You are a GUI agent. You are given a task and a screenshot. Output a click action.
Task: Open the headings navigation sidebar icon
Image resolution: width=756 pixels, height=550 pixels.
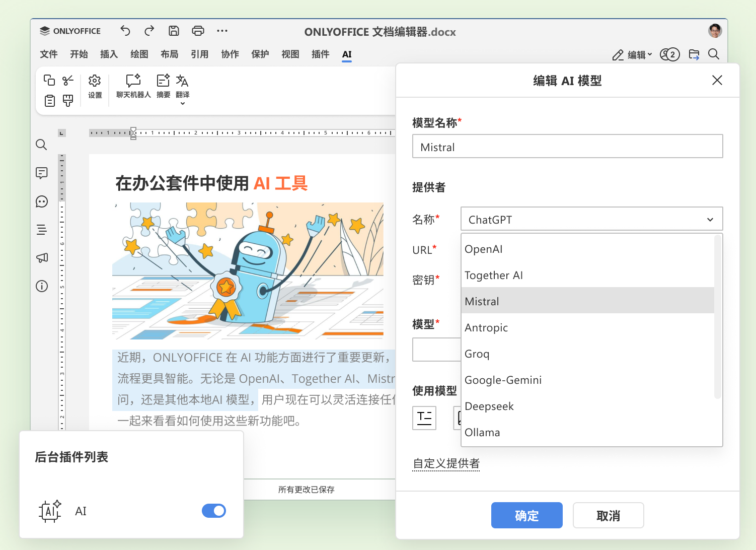pos(42,230)
